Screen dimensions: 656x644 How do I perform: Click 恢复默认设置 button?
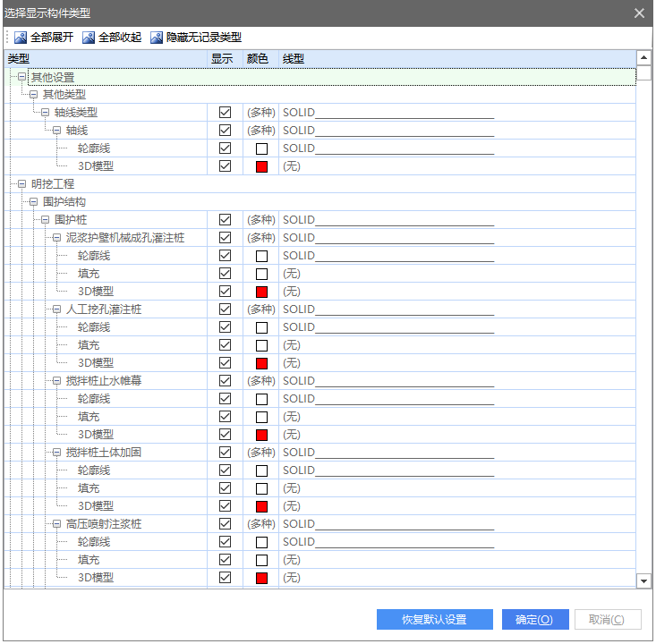434,620
